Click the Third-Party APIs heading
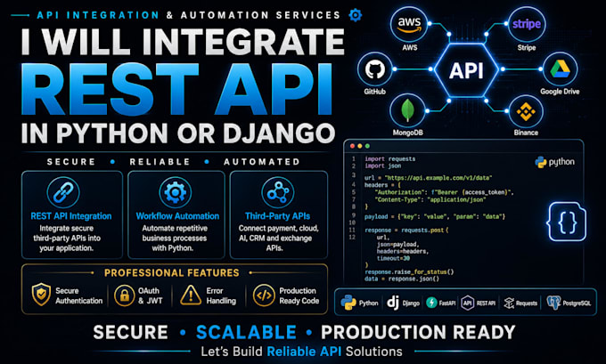 click(277, 216)
